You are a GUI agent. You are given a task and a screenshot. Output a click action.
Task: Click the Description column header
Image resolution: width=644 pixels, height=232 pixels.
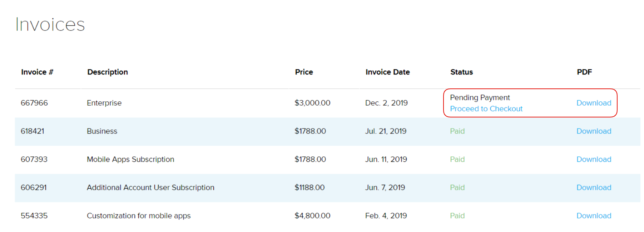click(x=108, y=72)
